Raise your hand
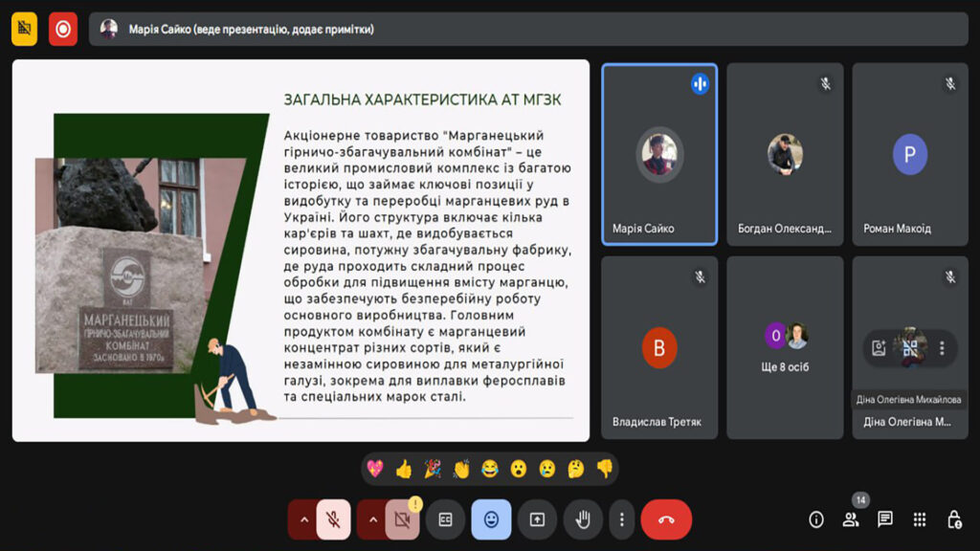 tap(583, 519)
